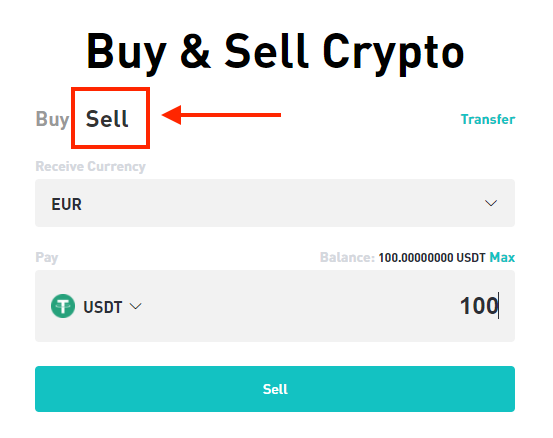Select the highlighted Sell tab

pos(107,118)
